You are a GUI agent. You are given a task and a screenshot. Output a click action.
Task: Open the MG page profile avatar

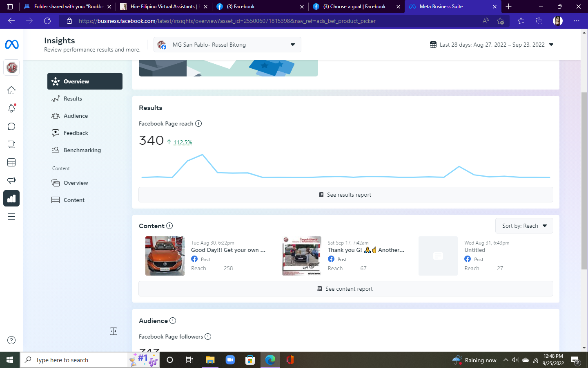point(11,67)
